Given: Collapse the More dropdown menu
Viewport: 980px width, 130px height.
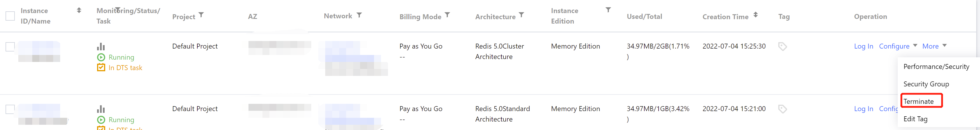Looking at the screenshot, I should coord(934,46).
